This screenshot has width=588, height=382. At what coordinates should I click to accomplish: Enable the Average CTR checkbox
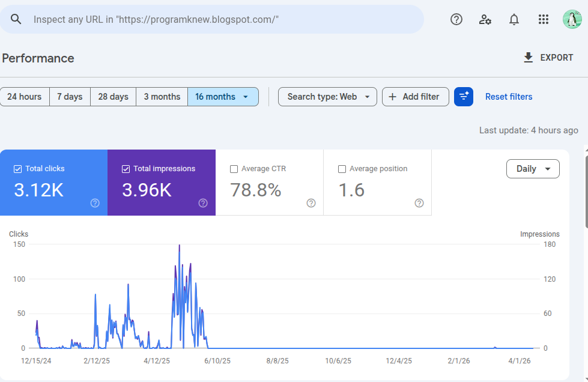pyautogui.click(x=234, y=169)
